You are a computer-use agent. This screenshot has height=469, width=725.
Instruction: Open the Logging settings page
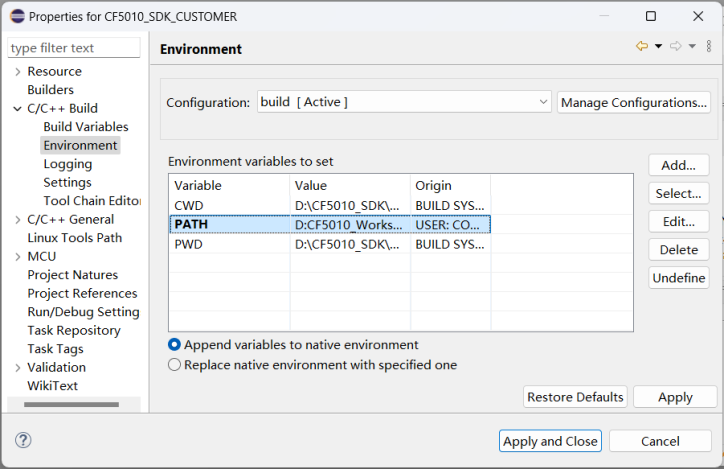coord(68,164)
